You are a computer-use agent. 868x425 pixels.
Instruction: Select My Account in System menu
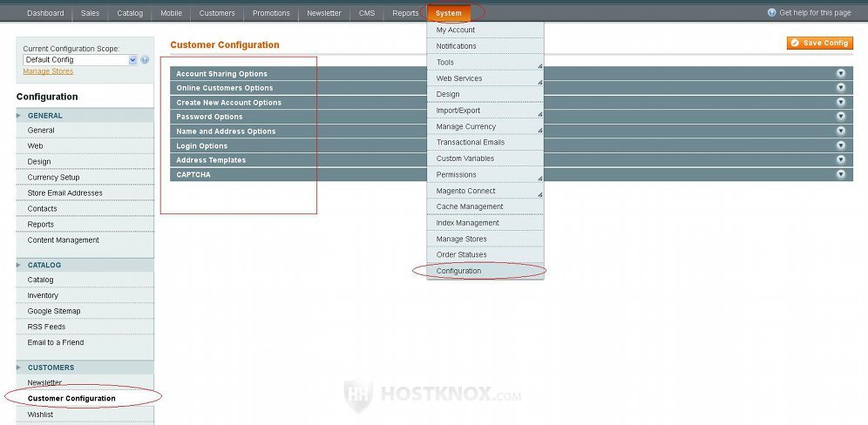pyautogui.click(x=485, y=30)
